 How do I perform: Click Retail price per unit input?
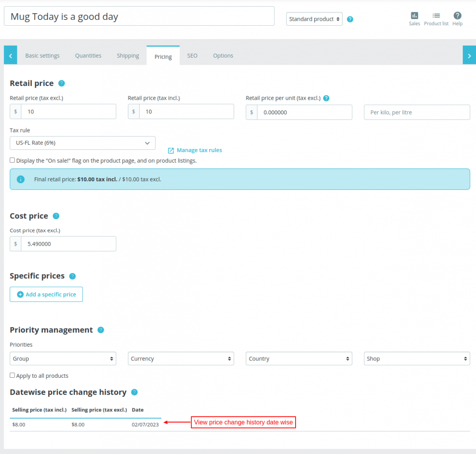(304, 112)
